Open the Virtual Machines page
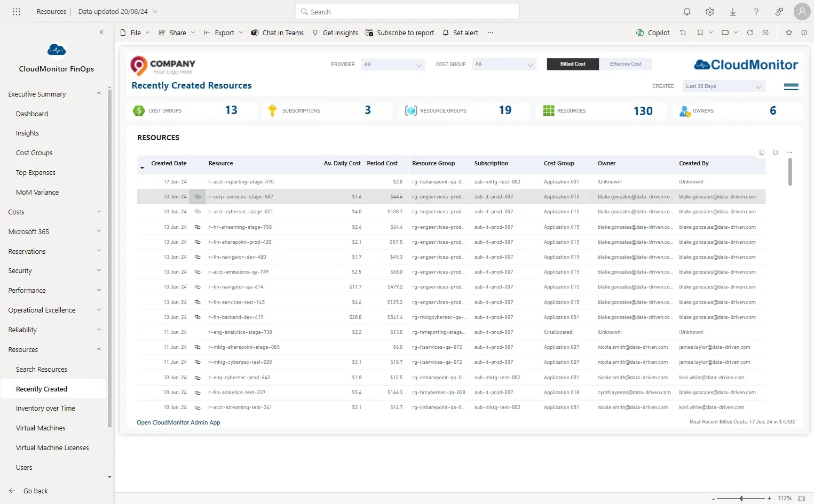The width and height of the screenshot is (814, 504). tap(41, 428)
